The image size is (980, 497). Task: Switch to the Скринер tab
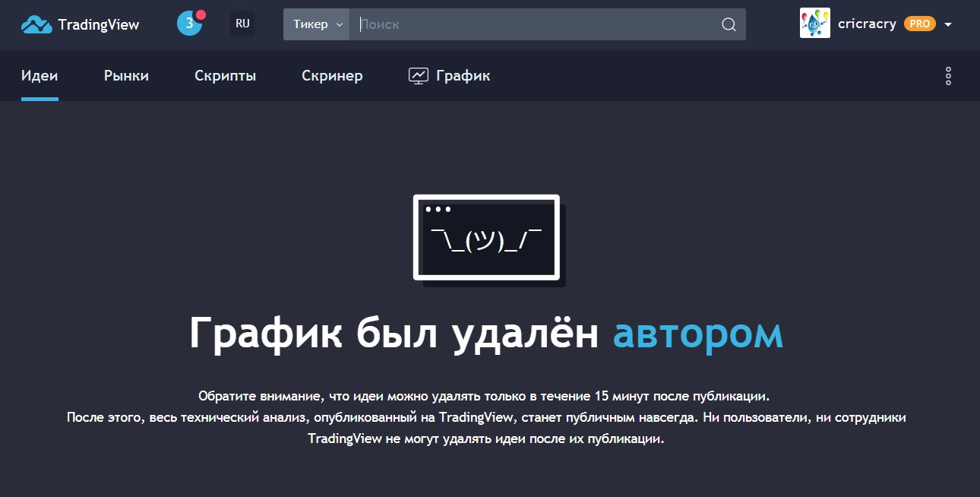point(332,75)
